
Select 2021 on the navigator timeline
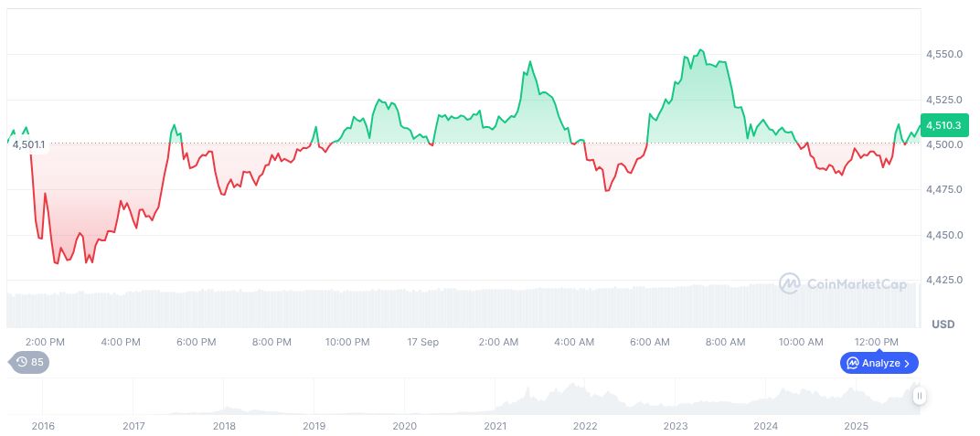pyautogui.click(x=495, y=426)
